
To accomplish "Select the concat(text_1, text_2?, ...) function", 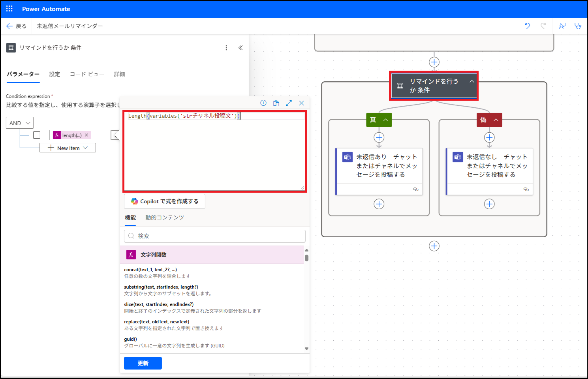I will click(150, 270).
